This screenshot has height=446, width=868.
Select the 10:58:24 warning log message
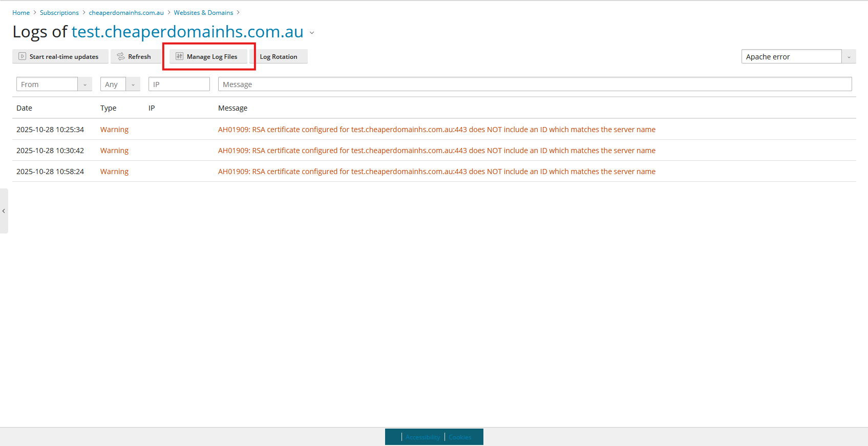click(436, 172)
